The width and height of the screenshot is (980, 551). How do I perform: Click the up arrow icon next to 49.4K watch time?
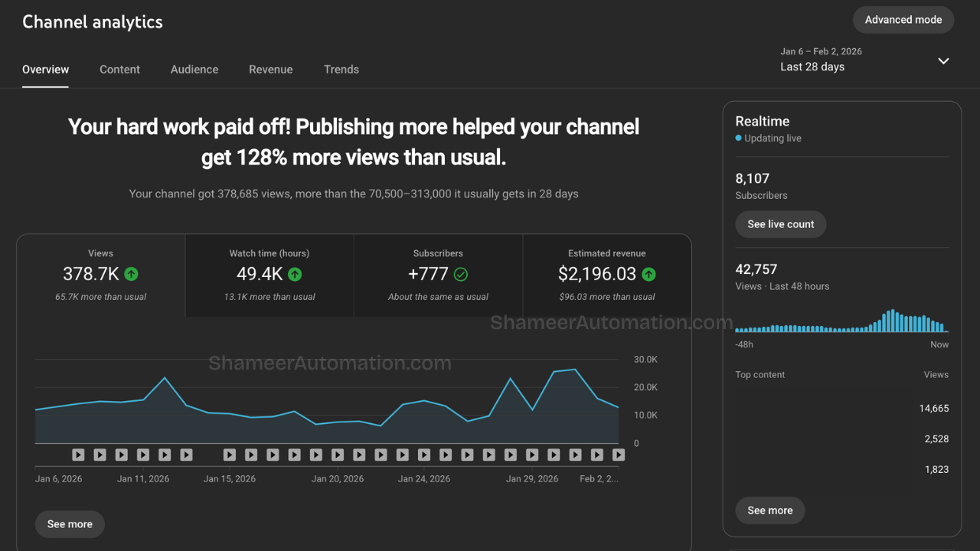[295, 274]
